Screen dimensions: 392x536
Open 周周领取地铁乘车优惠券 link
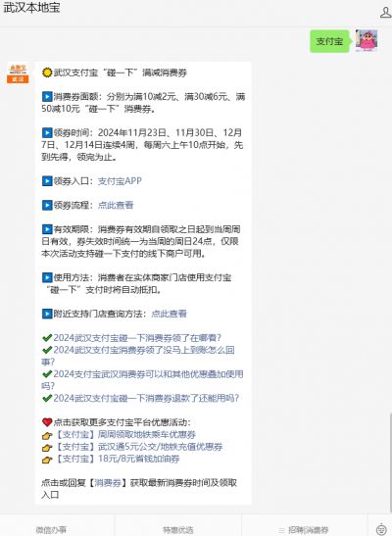coord(125,434)
